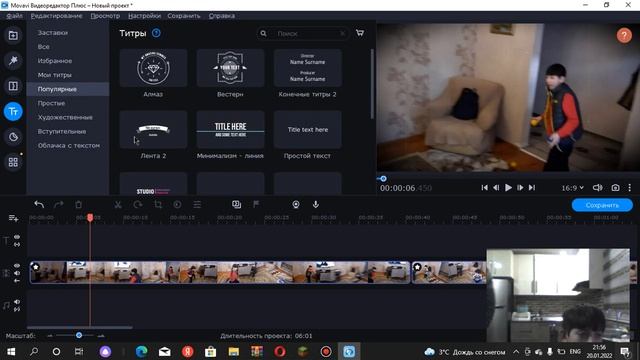Image resolution: width=640 pixels, height=360 pixels.
Task: Redo the last action
Action: 58,204
